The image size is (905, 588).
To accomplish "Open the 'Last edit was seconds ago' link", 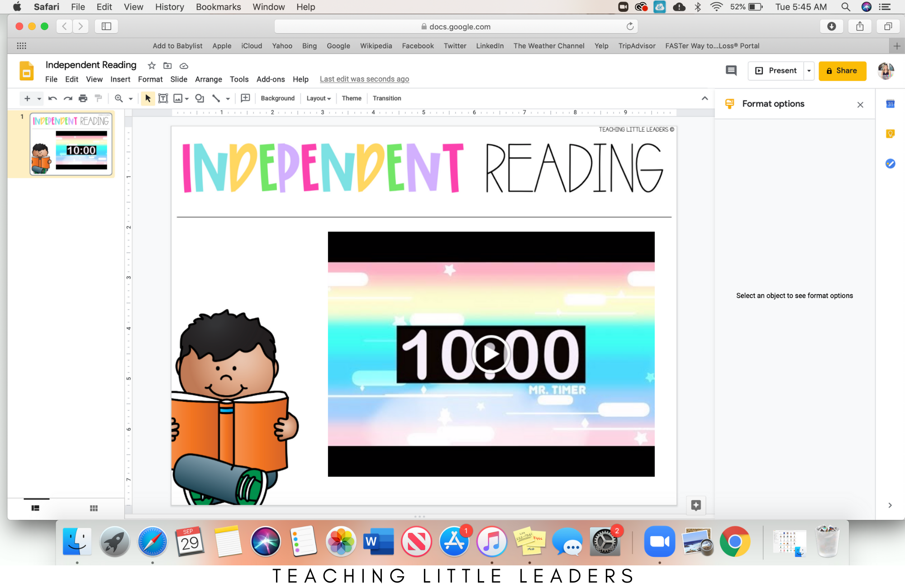I will point(364,79).
